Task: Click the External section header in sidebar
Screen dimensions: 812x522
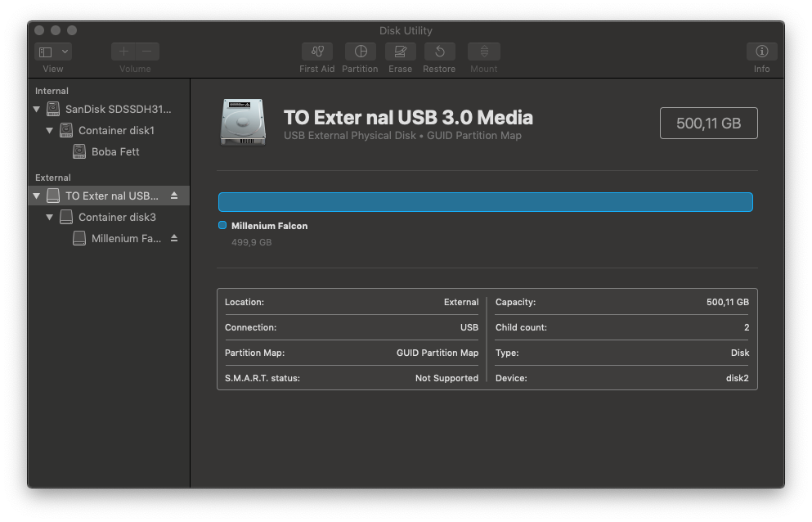Action: [53, 178]
